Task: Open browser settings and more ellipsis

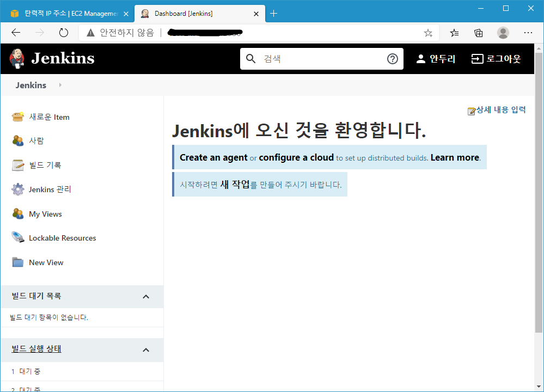Action: click(x=528, y=33)
